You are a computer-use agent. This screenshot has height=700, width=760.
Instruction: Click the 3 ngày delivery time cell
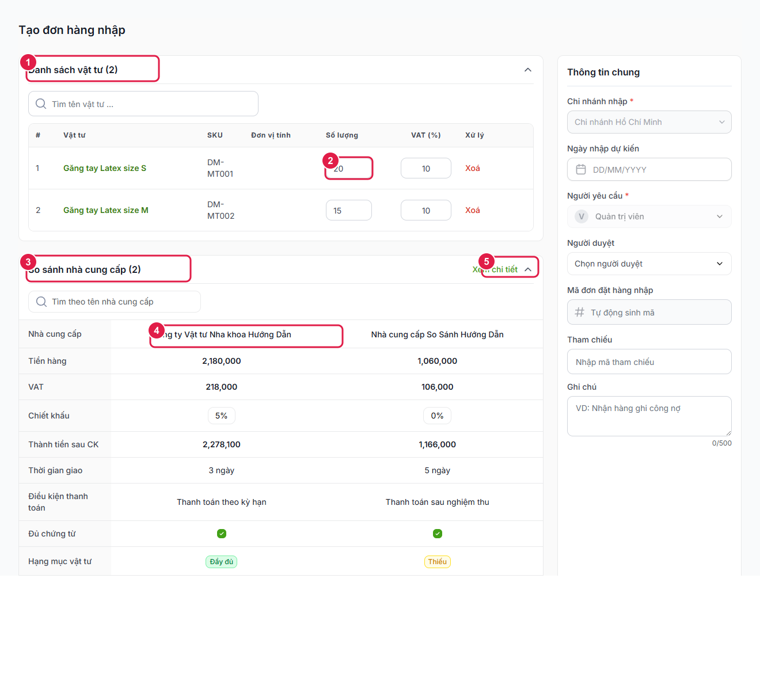click(x=222, y=470)
